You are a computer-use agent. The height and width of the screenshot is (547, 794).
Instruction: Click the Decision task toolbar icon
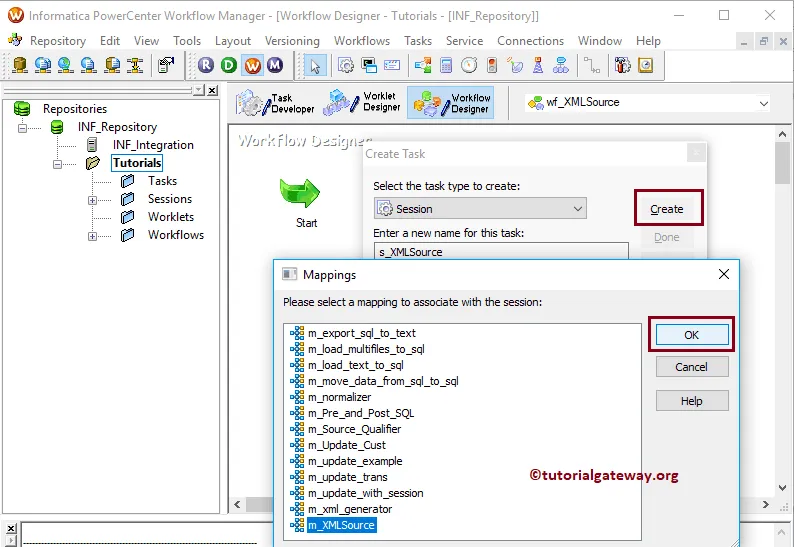point(423,65)
